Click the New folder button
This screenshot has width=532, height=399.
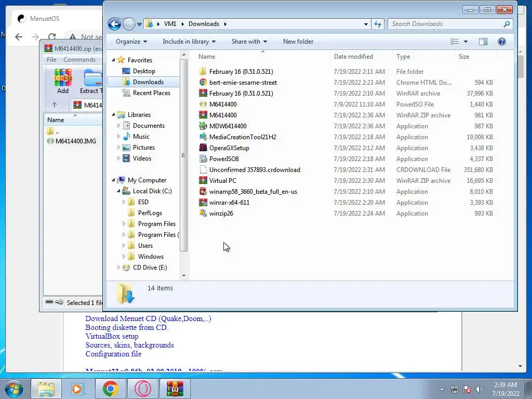point(298,42)
